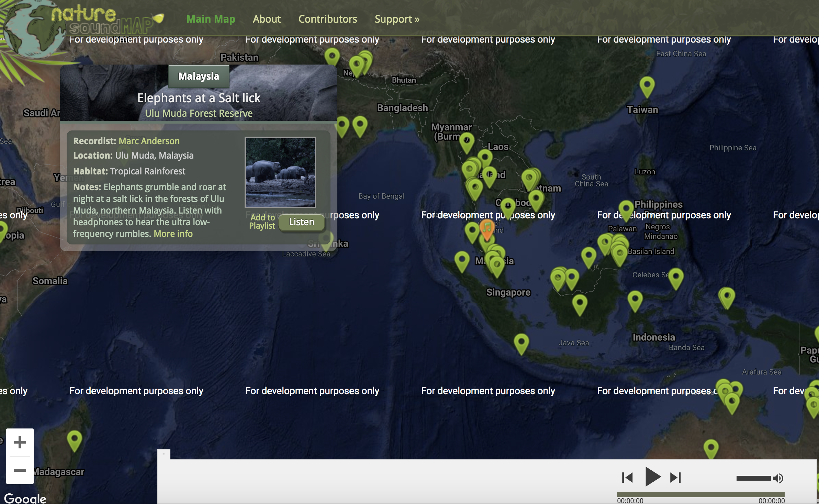Click the elephants photo thumbnail
This screenshot has width=819, height=504.
pyautogui.click(x=280, y=172)
